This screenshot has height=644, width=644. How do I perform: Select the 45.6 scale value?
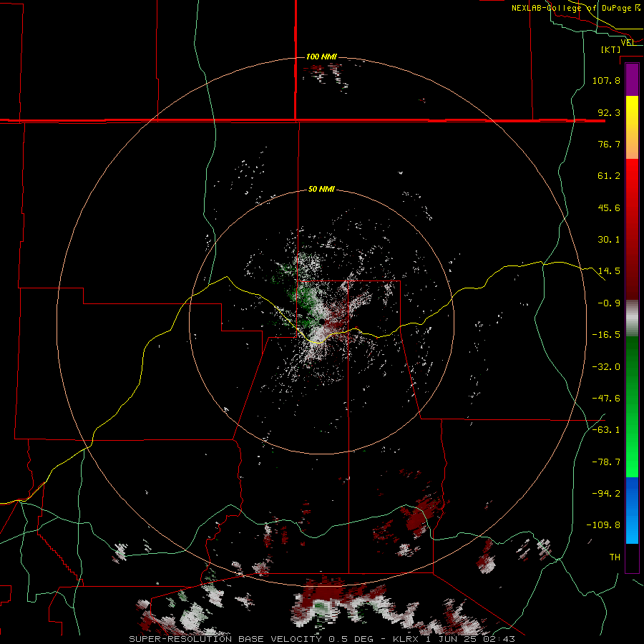(609, 208)
